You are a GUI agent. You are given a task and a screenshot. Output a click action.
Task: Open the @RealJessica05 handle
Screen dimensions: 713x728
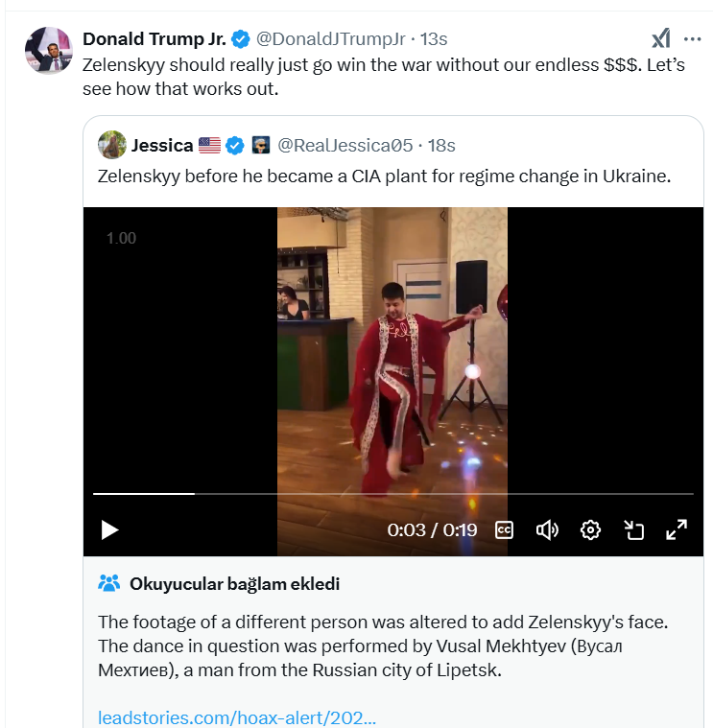click(x=345, y=146)
